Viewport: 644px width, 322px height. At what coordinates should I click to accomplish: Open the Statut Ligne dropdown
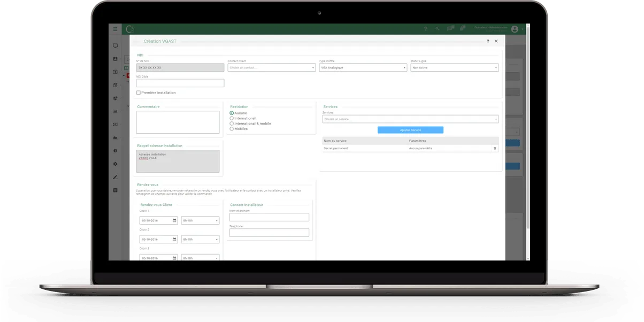click(x=455, y=68)
